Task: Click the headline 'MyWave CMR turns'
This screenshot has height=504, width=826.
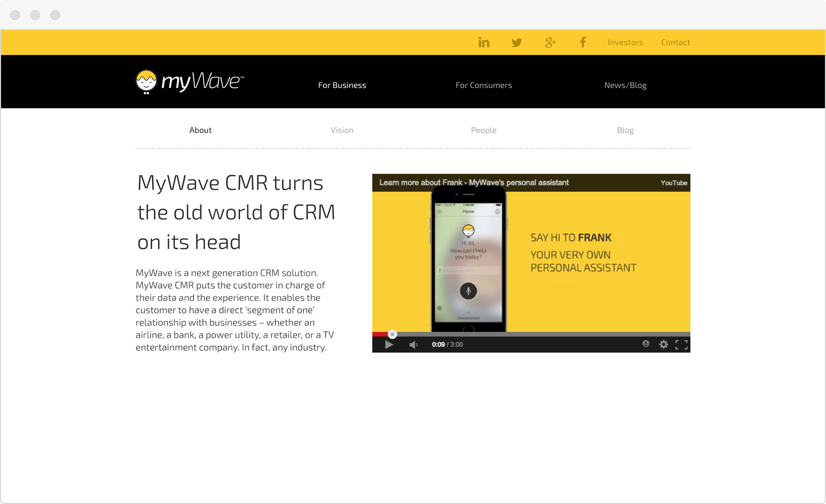Action: (230, 183)
